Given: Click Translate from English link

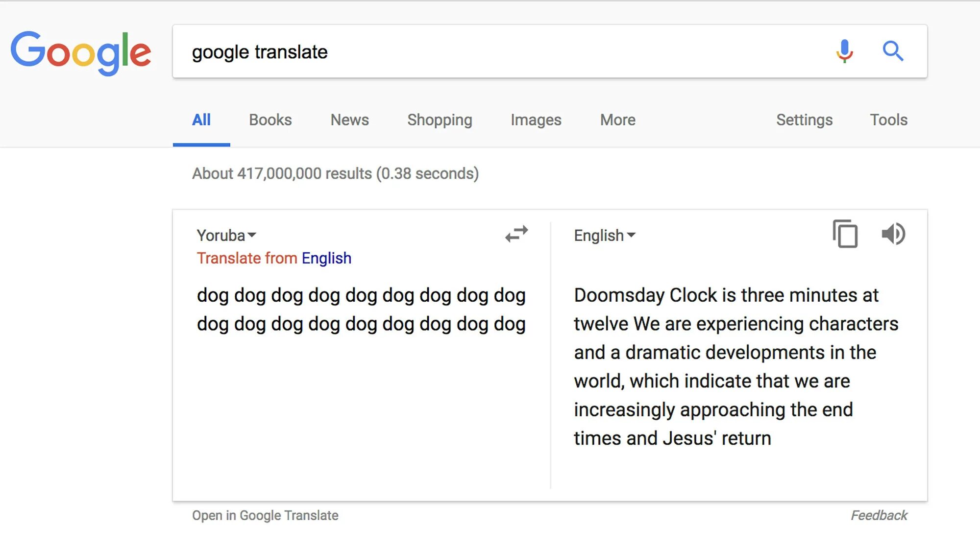Looking at the screenshot, I should point(274,258).
